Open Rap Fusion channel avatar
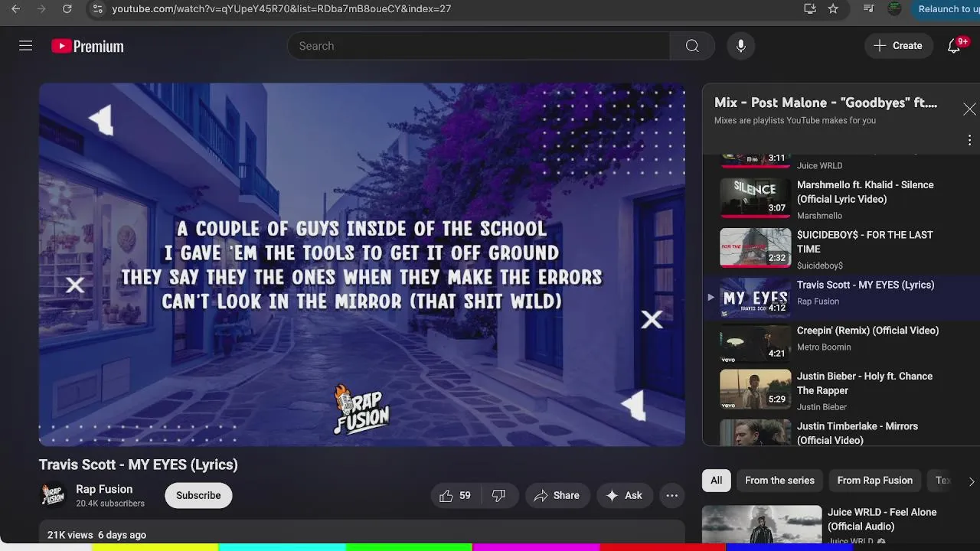 point(54,495)
